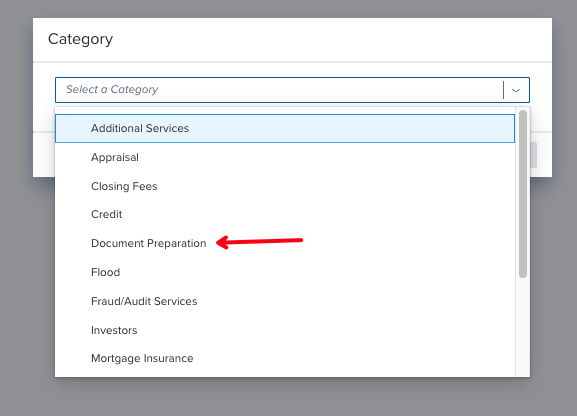
Task: Click the dropdown chevron arrow icon
Action: click(516, 90)
